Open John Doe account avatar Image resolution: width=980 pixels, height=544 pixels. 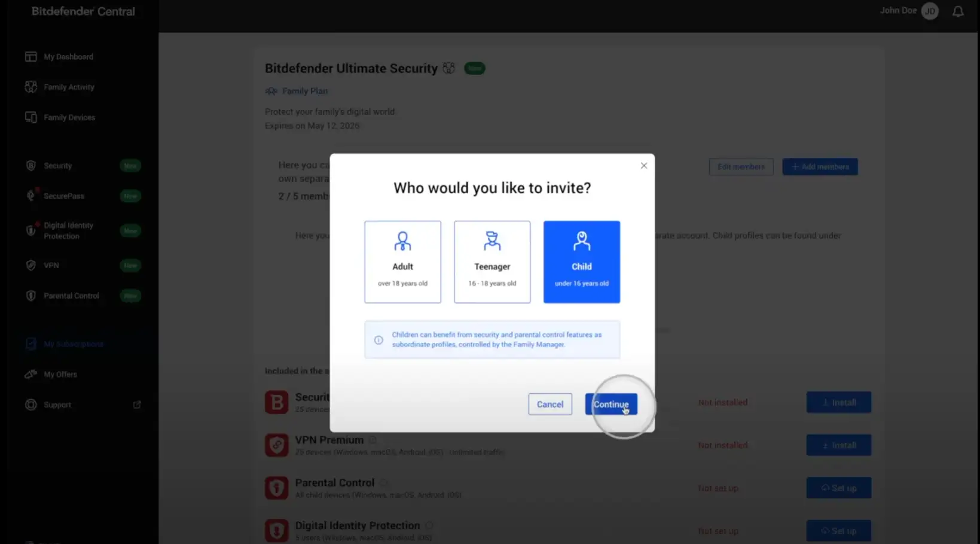pyautogui.click(x=930, y=11)
